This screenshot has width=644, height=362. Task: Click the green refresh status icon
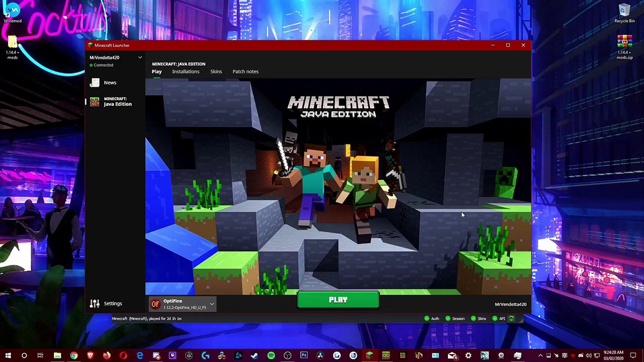[512, 318]
